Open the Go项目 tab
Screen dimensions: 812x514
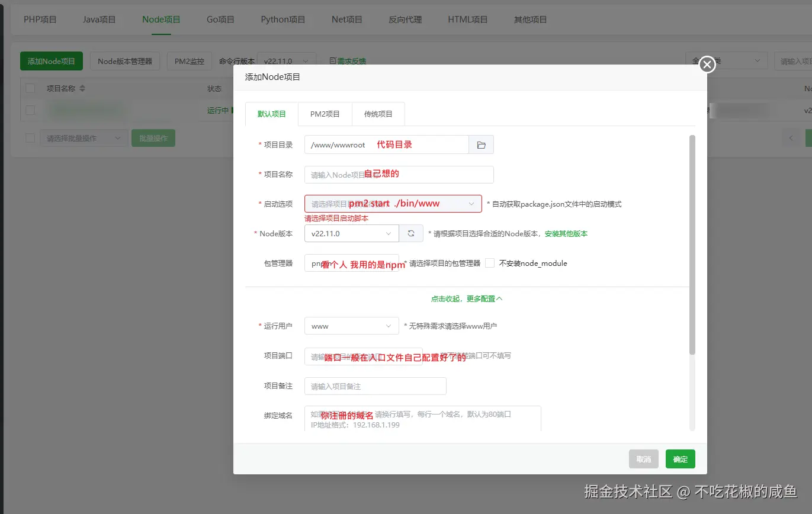(x=221, y=20)
